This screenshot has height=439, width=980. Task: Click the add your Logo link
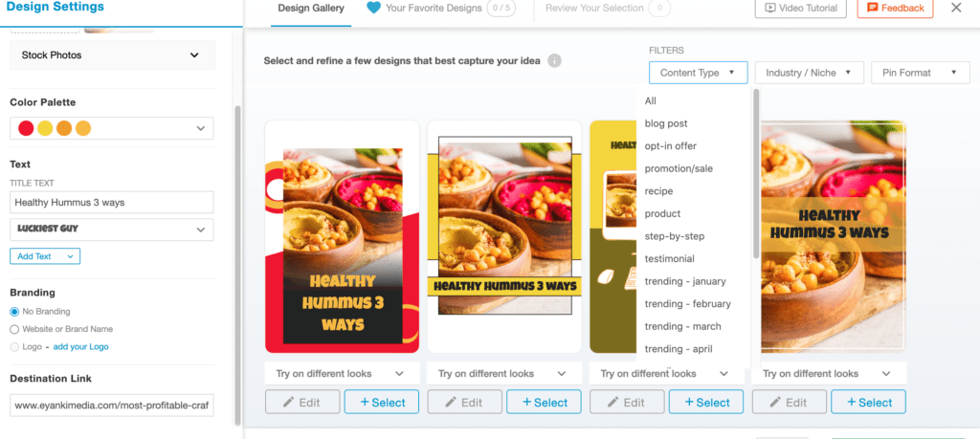click(x=80, y=346)
